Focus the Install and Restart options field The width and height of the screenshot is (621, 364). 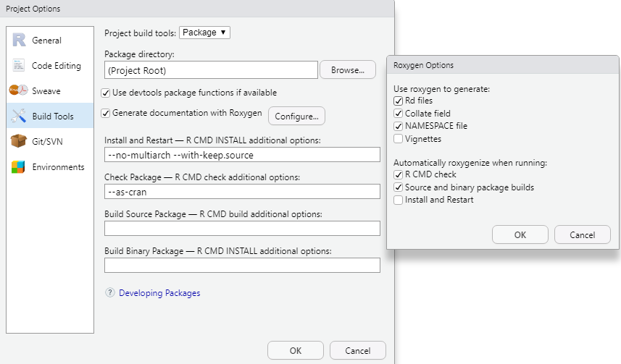click(242, 155)
